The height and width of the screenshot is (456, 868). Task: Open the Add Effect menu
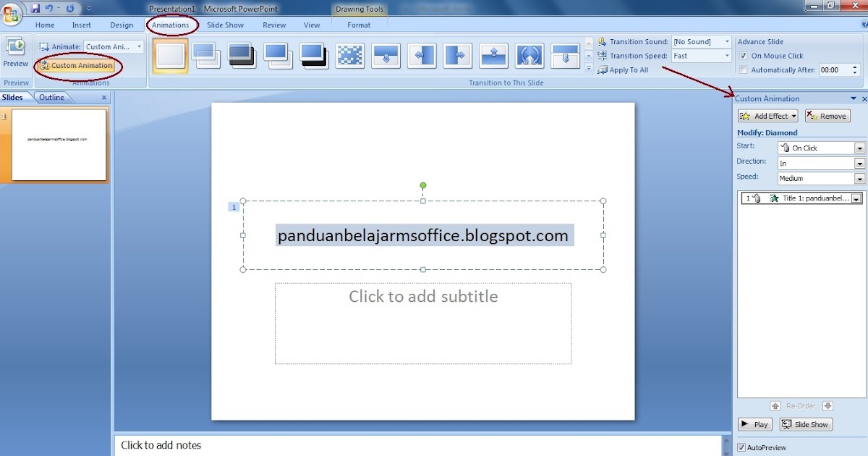pyautogui.click(x=767, y=116)
